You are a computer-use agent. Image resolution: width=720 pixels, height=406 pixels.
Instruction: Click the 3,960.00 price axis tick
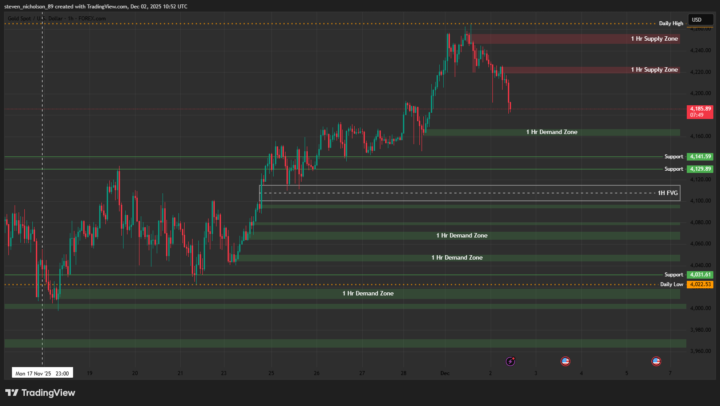pos(700,351)
